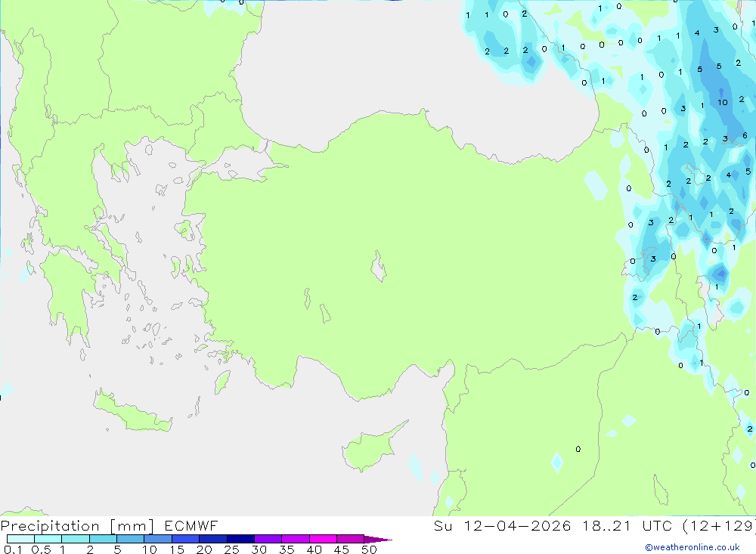Image resolution: width=756 pixels, height=554 pixels.
Task: Select the 35–40 mm violet legend swatch
Action: pyautogui.click(x=296, y=539)
